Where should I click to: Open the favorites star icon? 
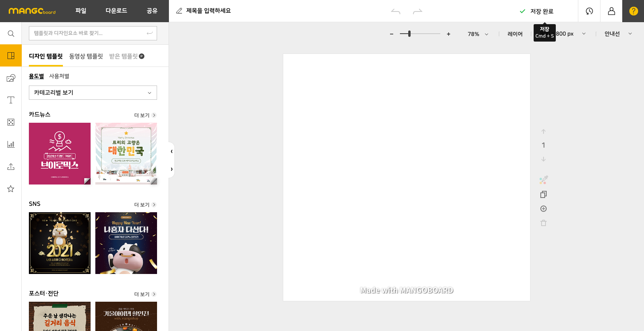click(x=11, y=189)
